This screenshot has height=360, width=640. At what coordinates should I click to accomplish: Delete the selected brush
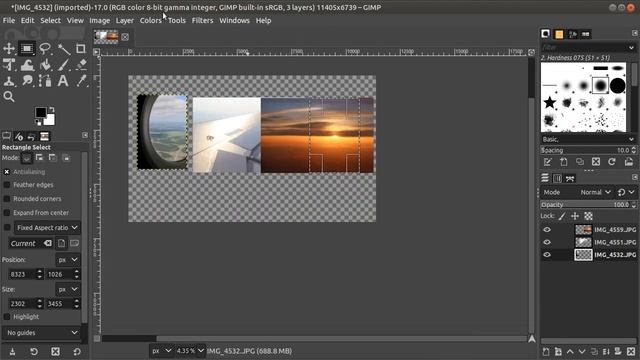click(x=596, y=162)
